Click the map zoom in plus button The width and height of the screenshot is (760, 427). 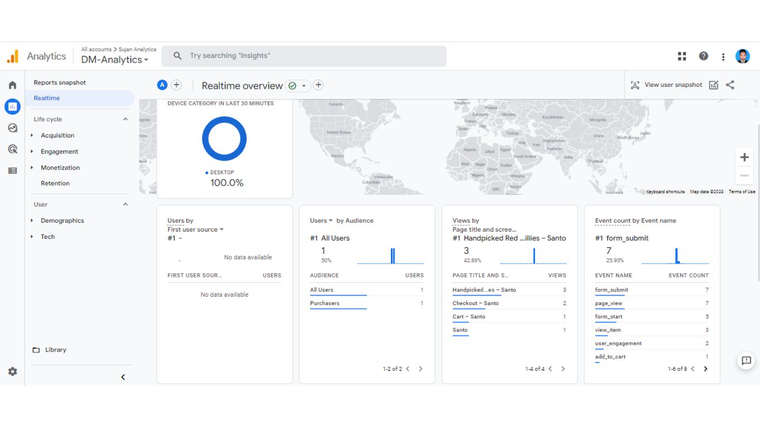[744, 157]
